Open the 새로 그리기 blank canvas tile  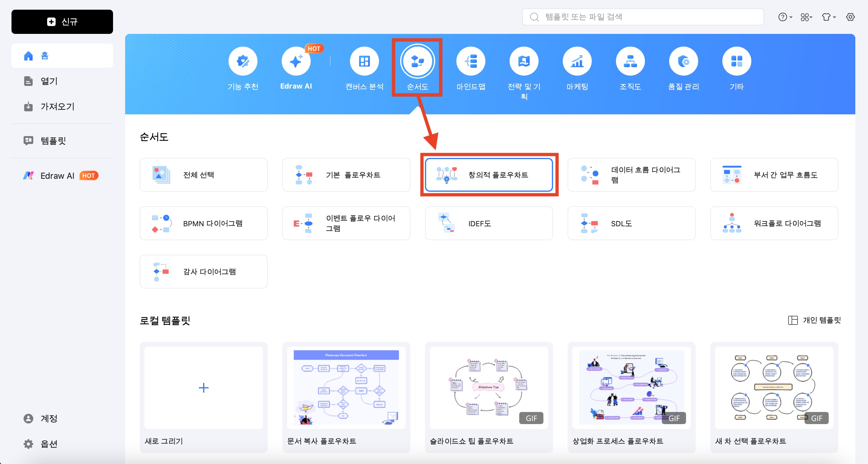click(203, 388)
